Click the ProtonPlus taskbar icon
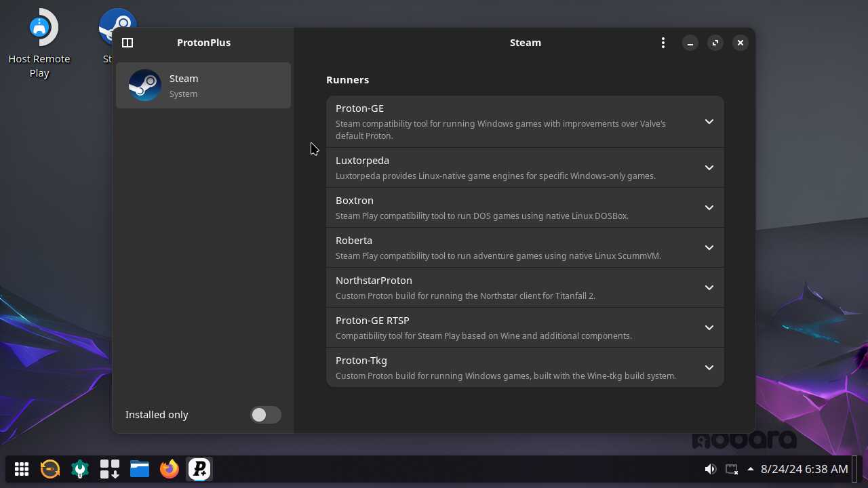 (x=199, y=469)
